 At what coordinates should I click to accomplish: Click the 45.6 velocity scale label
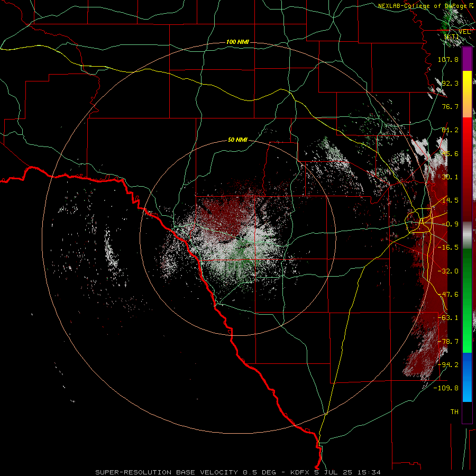(450, 153)
